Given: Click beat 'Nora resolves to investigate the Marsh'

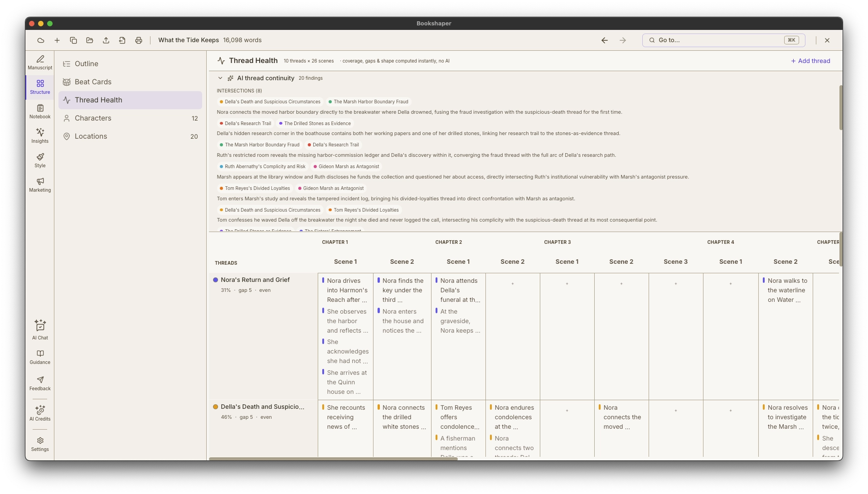Looking at the screenshot, I should pos(785,417).
